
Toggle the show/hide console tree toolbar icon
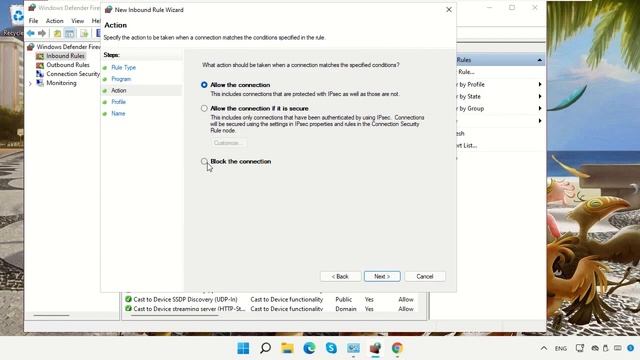tap(70, 33)
